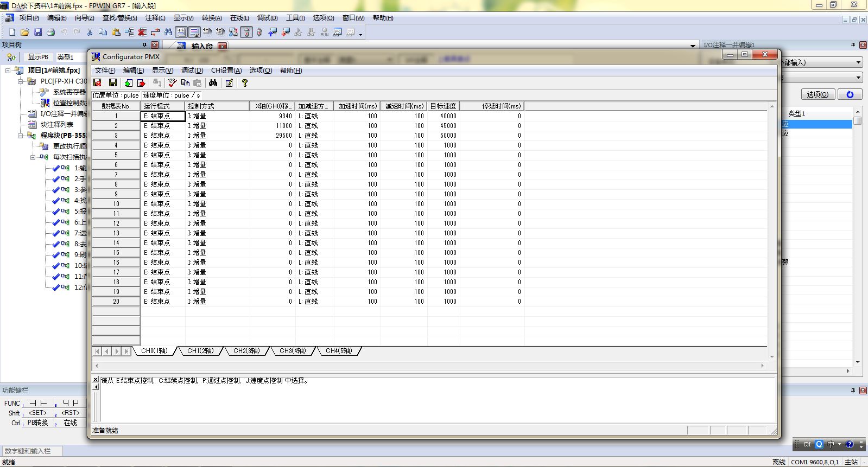868x467 pixels.
Task: Click green-arrow import icon in Configurator PMX toolbar
Action: point(128,82)
